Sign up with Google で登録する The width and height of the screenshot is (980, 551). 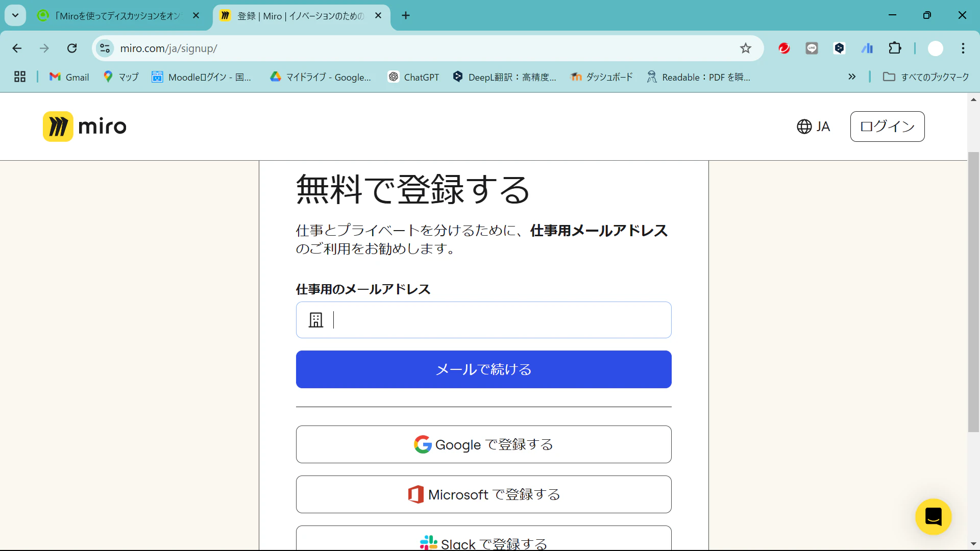(x=483, y=444)
